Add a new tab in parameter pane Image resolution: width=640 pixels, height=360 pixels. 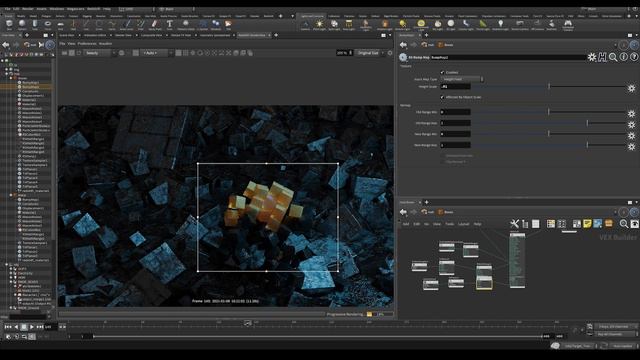tap(426, 35)
